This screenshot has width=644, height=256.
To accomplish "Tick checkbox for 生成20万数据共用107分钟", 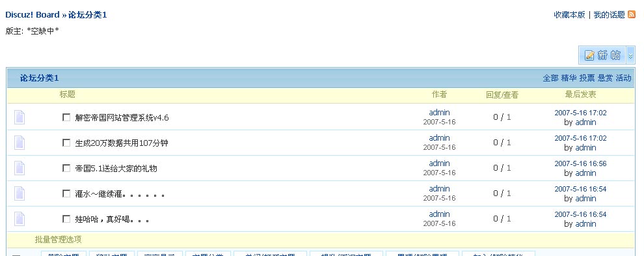I will click(66, 143).
